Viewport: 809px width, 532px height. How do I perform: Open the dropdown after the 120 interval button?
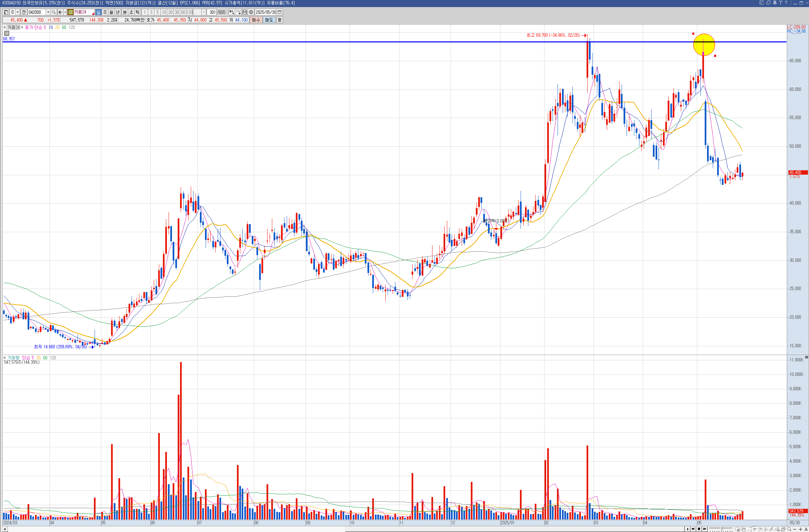click(x=204, y=12)
